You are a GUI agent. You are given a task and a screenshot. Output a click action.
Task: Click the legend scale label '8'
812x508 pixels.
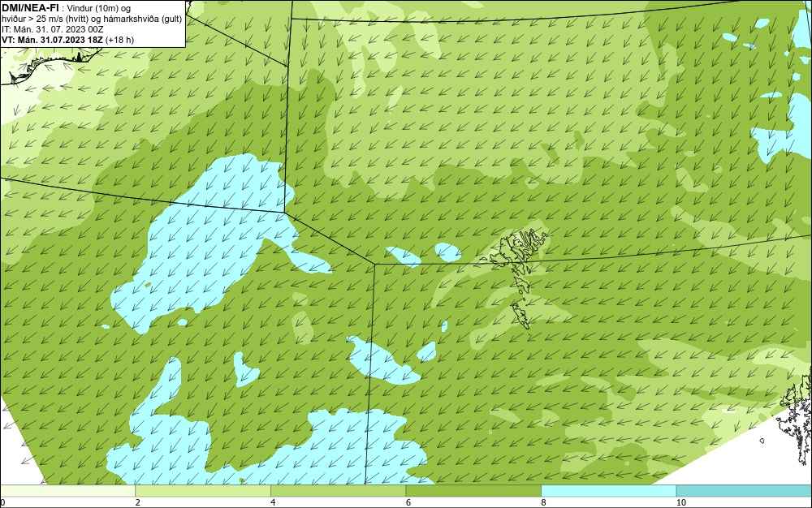tap(544, 502)
